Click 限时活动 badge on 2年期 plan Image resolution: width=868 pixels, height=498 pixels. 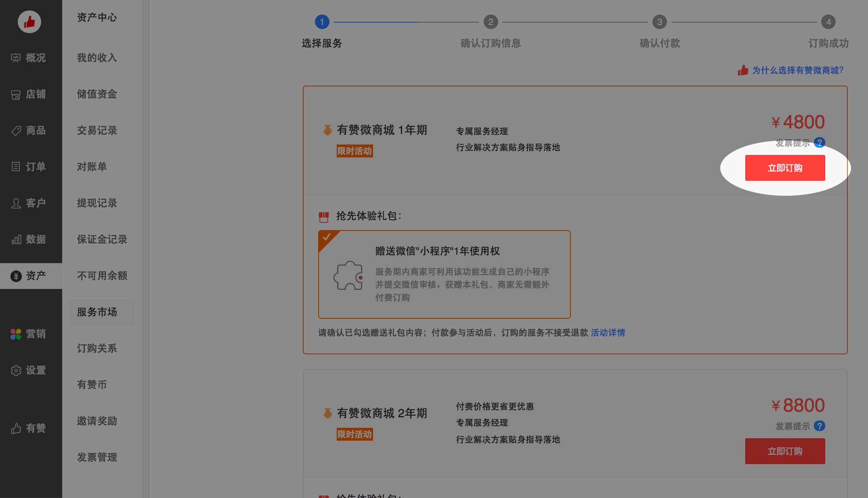354,434
